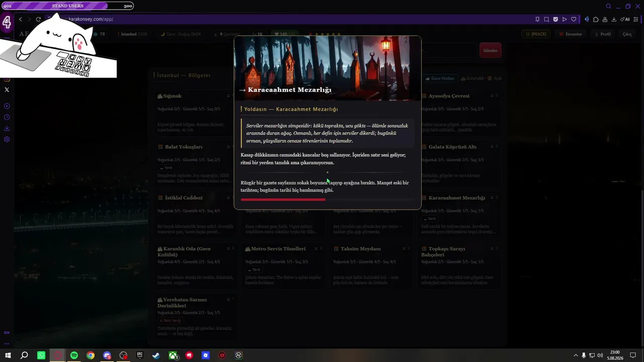Click the Gönder button
The height and width of the screenshot is (362, 644).
tap(490, 50)
